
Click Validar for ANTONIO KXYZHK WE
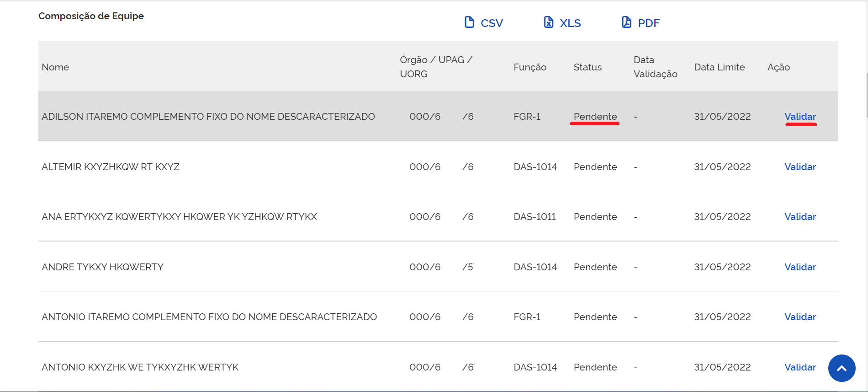[x=800, y=367]
